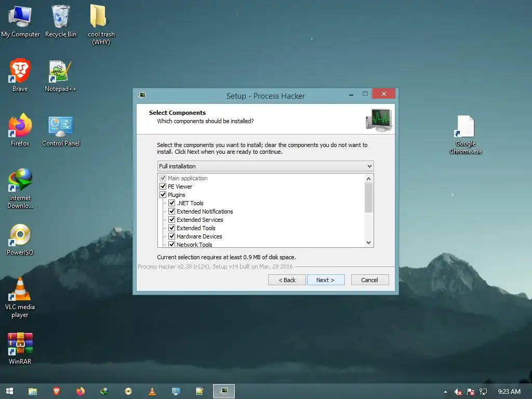This screenshot has width=532, height=399.
Task: Click PowerISO icon in taskbar
Action: coord(128,391)
